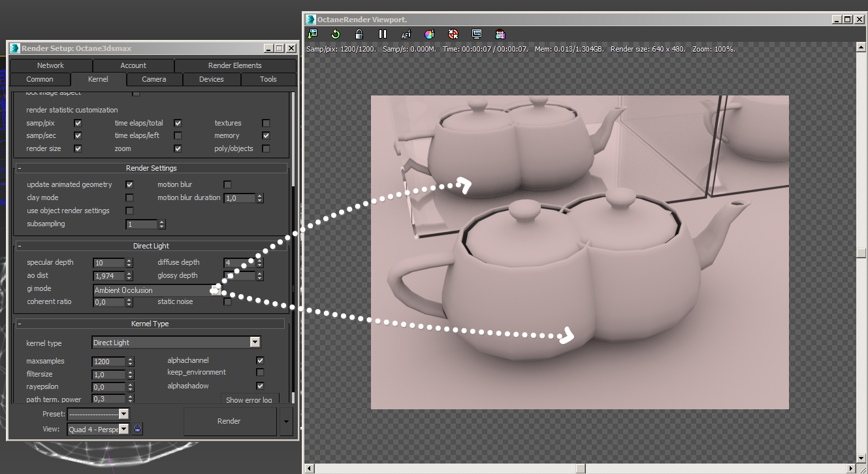Select the material picker color wheel icon

[x=430, y=34]
